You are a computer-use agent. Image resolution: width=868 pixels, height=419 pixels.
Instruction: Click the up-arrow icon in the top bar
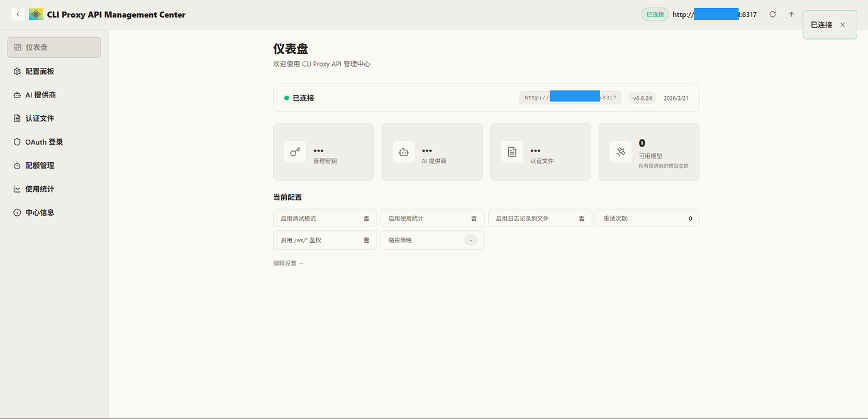tap(792, 14)
